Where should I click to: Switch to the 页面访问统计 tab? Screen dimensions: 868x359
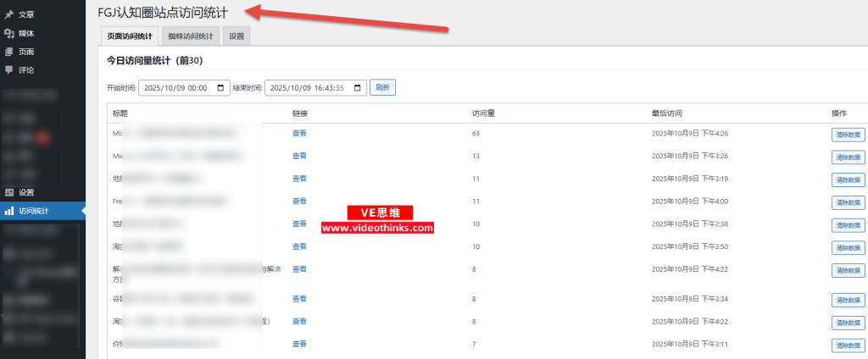coord(129,36)
